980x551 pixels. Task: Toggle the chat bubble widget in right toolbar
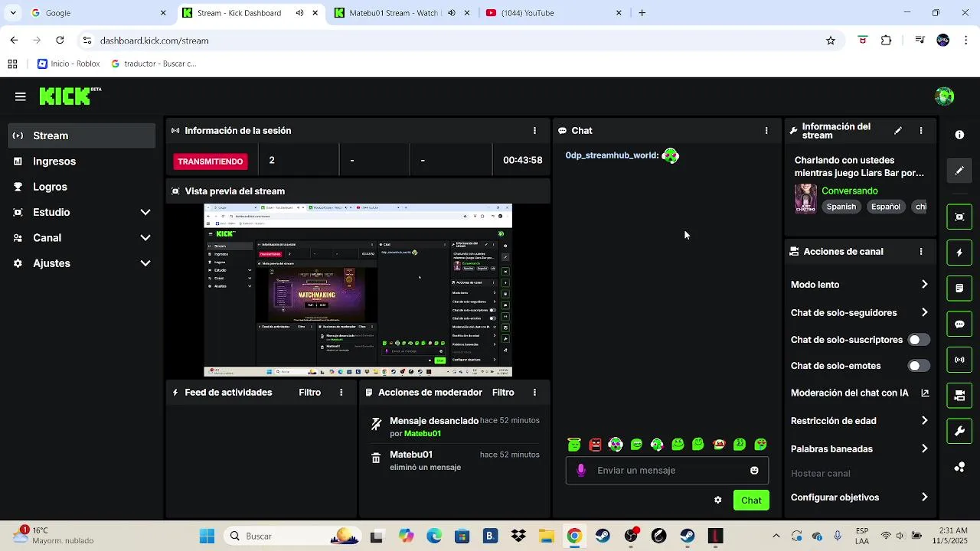coord(959,324)
